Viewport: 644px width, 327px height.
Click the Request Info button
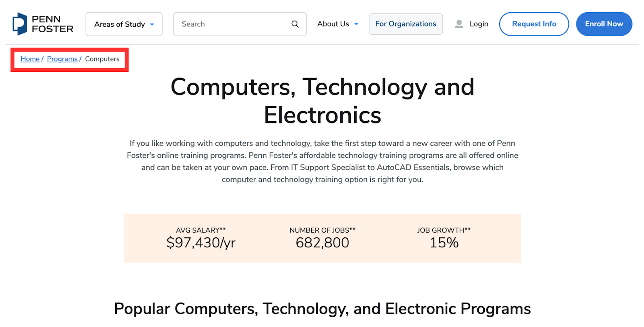534,24
